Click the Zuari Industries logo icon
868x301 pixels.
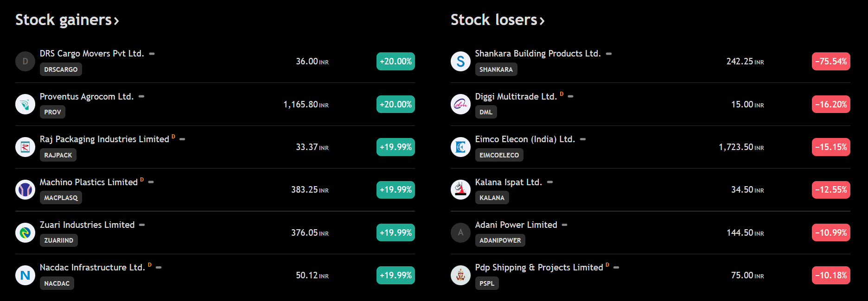pyautogui.click(x=25, y=232)
